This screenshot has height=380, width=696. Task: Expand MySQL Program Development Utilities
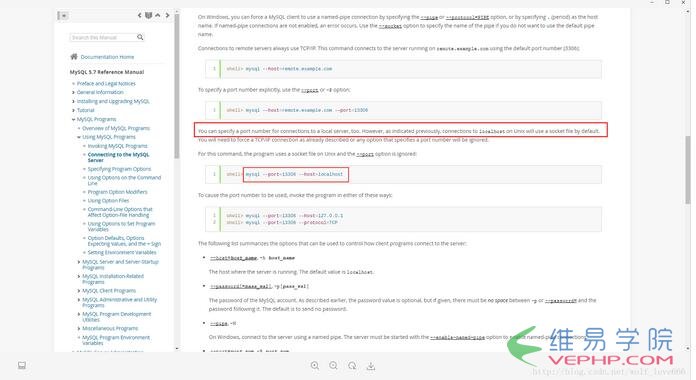[79, 314]
